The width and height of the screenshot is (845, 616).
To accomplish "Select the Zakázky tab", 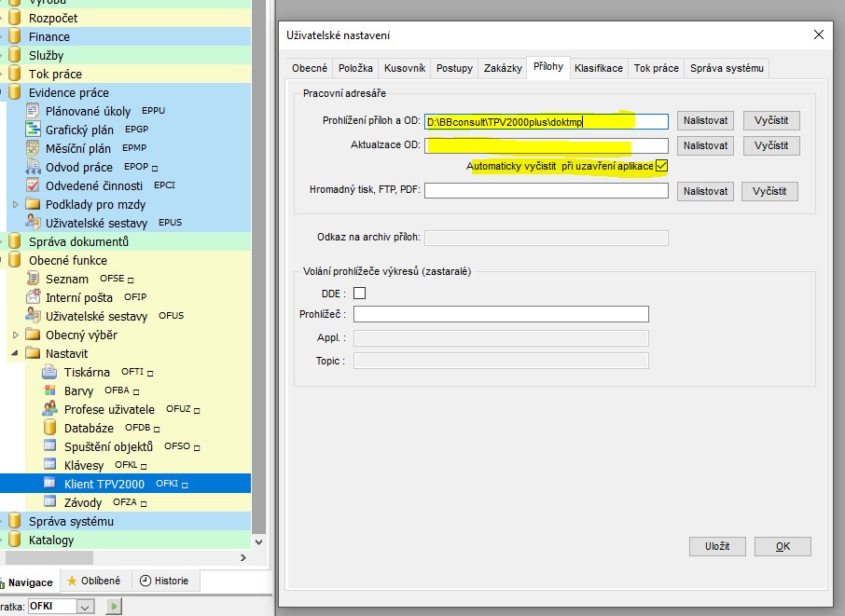I will pyautogui.click(x=503, y=68).
